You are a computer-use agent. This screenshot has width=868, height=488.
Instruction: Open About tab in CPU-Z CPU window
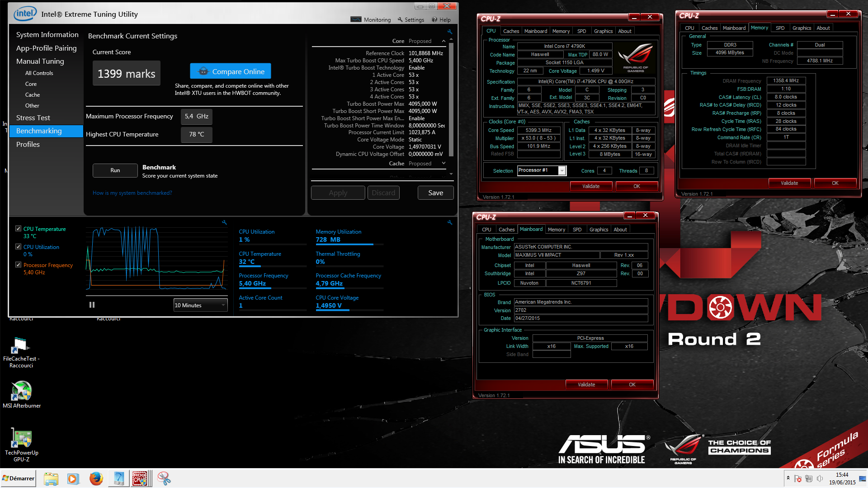click(624, 31)
